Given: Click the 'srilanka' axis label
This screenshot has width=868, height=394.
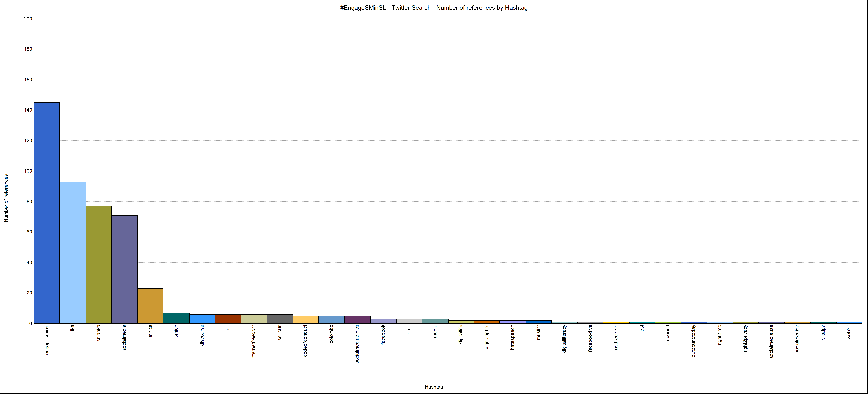Looking at the screenshot, I should click(98, 333).
